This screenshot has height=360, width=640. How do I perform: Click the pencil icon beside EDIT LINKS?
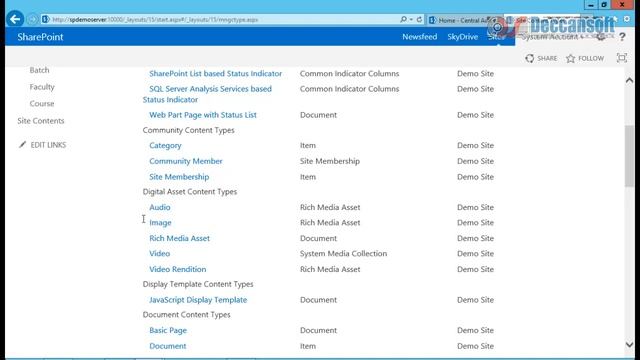pyautogui.click(x=22, y=144)
